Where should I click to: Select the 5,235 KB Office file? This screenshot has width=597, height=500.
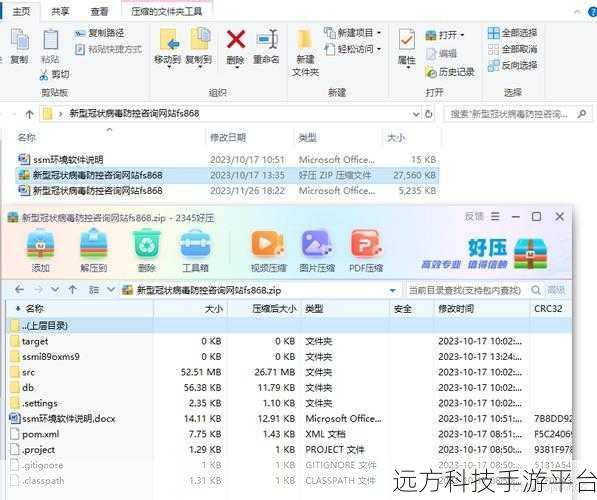click(x=228, y=190)
